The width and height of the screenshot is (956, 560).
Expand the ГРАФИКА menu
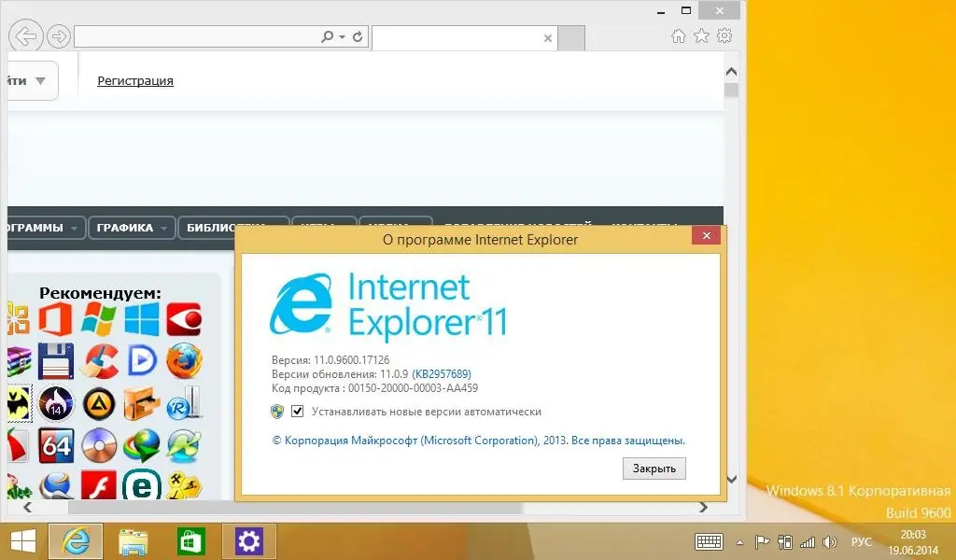click(x=133, y=228)
